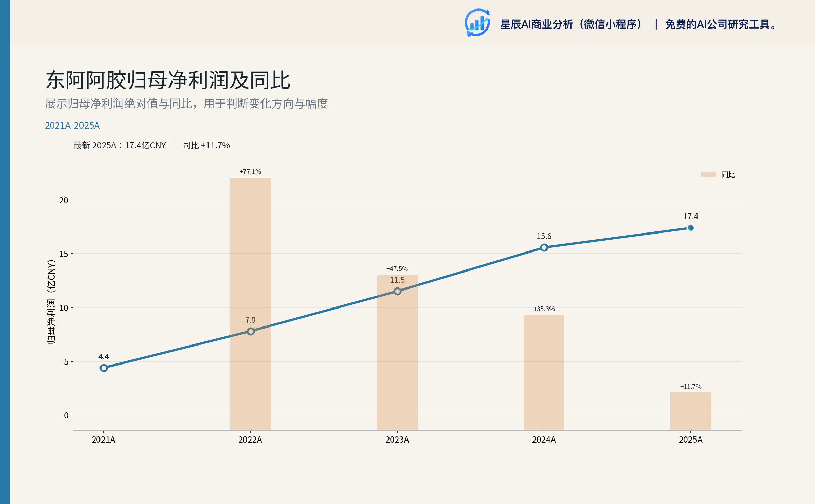Click the 2023A growth bar
815x504 pixels.
(397, 352)
